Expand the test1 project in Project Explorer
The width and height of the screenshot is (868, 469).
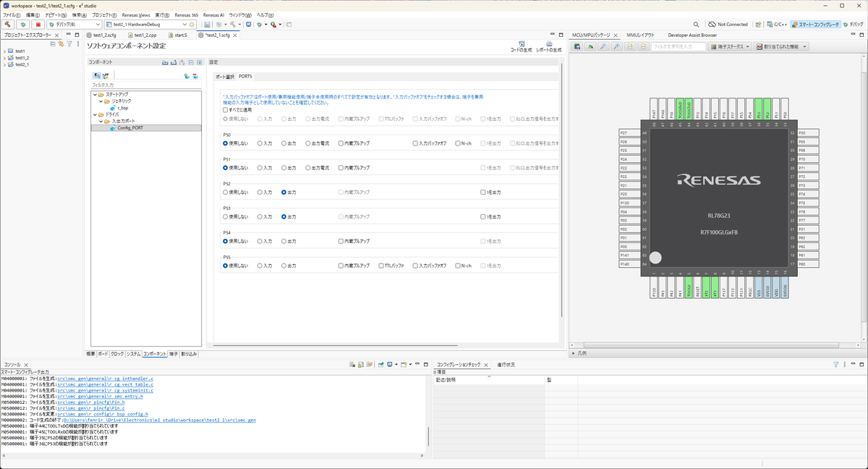tap(4, 51)
